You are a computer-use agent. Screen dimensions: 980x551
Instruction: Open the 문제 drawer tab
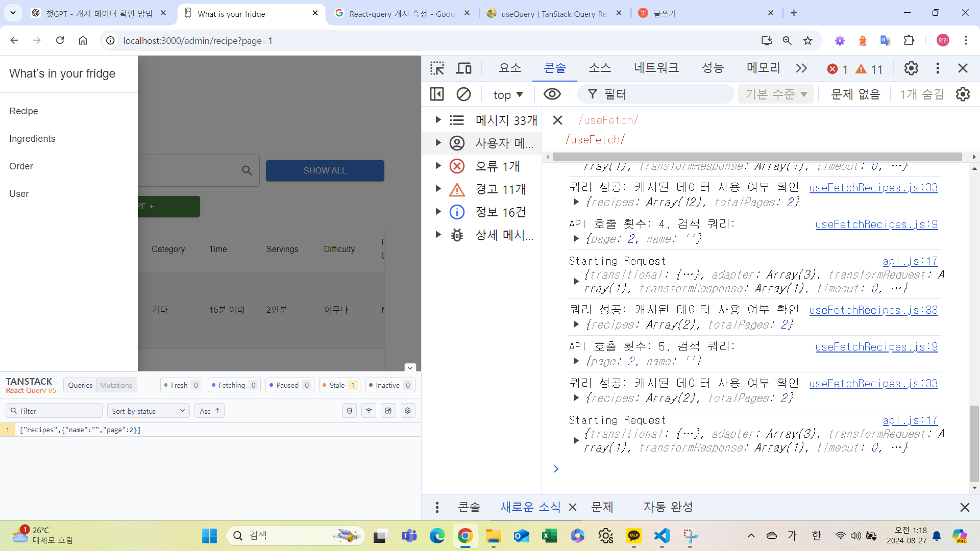(602, 507)
